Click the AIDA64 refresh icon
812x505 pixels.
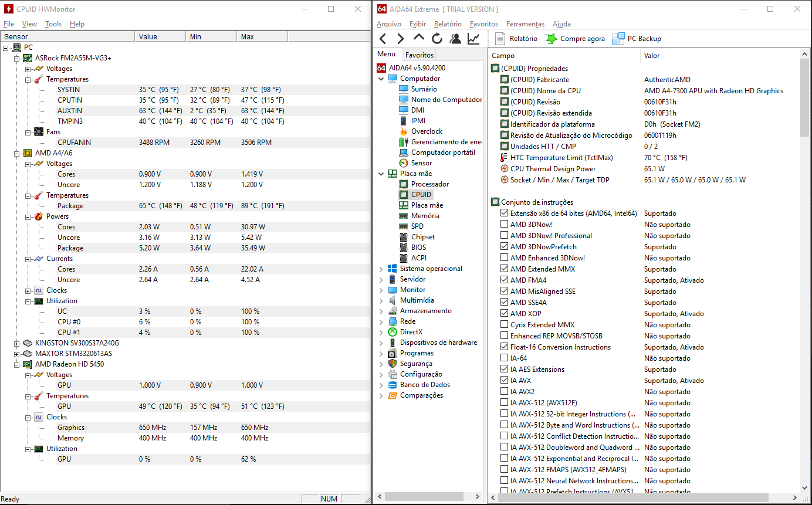click(x=437, y=39)
